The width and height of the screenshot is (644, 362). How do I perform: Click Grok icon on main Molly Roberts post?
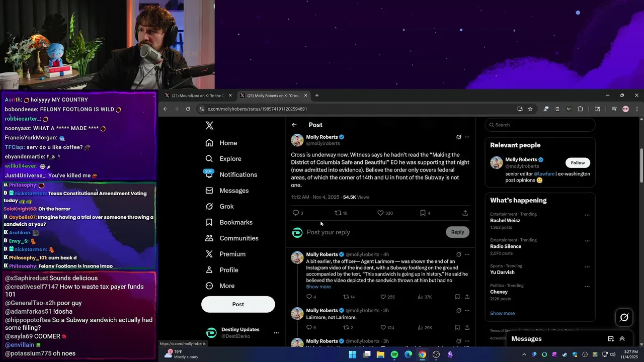(459, 137)
